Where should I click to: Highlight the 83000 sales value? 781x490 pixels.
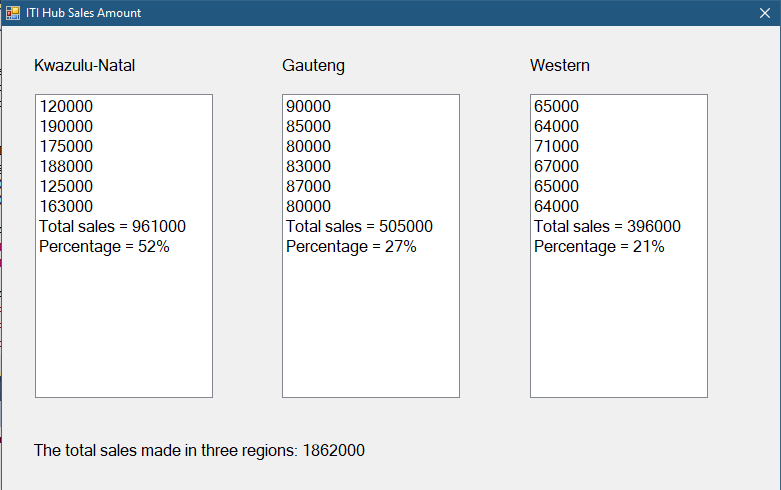(309, 167)
